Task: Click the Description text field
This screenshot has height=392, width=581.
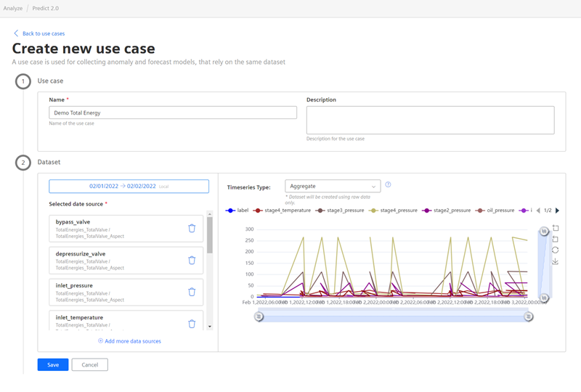Action: pyautogui.click(x=430, y=120)
